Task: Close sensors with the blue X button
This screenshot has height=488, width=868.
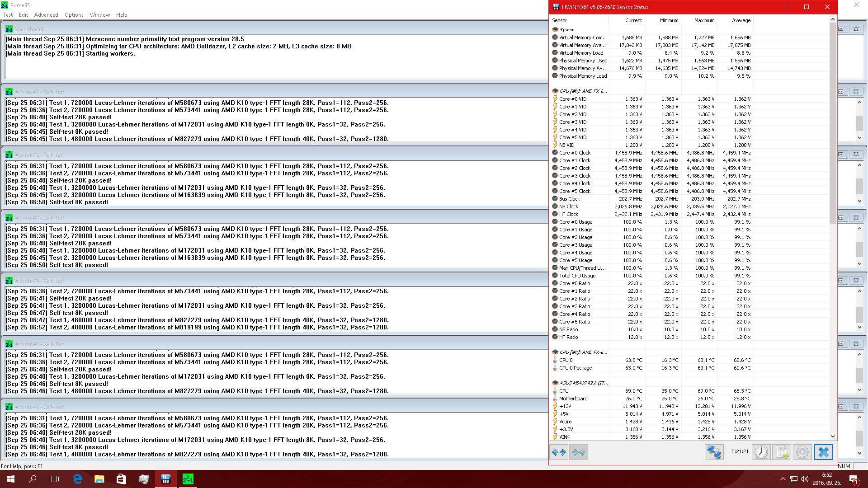Action: pos(823,452)
